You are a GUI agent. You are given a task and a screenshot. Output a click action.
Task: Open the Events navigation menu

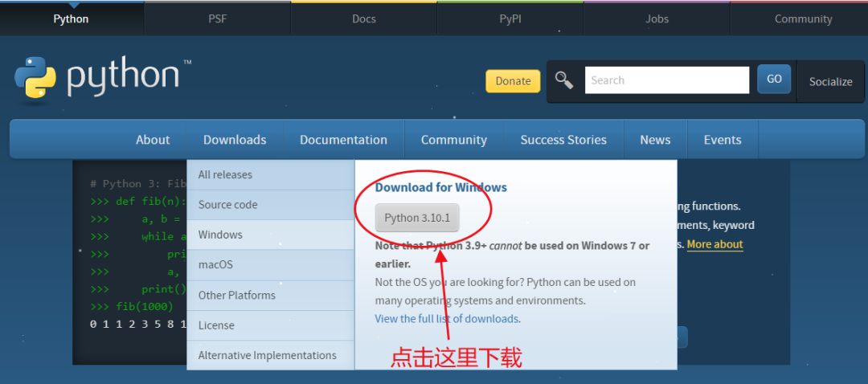click(x=723, y=140)
